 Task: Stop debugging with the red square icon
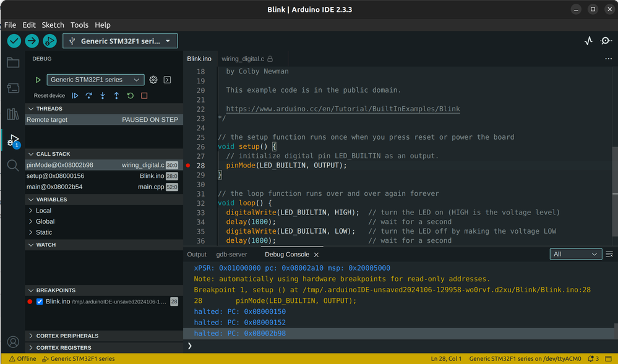tap(144, 96)
